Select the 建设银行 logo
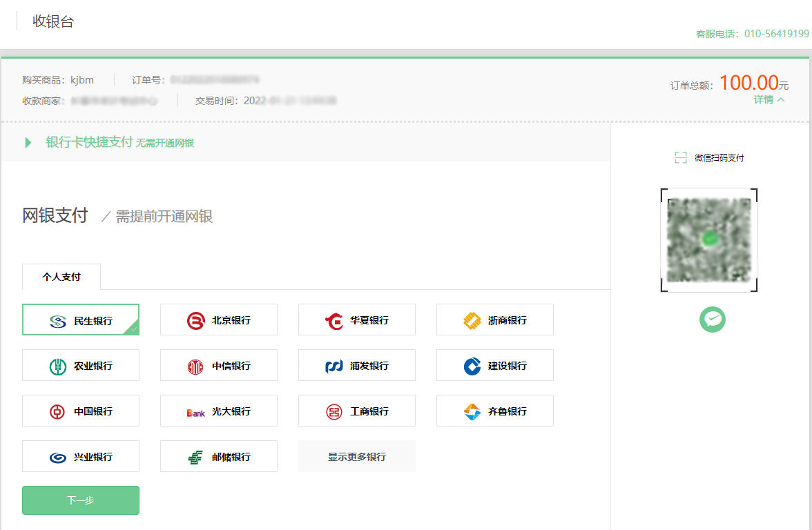Screen dimensions: 812x530 [x=494, y=365]
